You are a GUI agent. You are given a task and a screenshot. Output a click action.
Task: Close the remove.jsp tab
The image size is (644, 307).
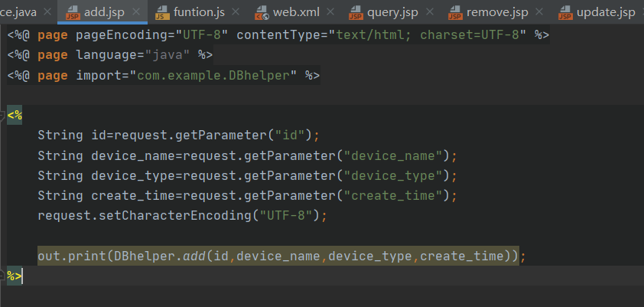coord(539,12)
